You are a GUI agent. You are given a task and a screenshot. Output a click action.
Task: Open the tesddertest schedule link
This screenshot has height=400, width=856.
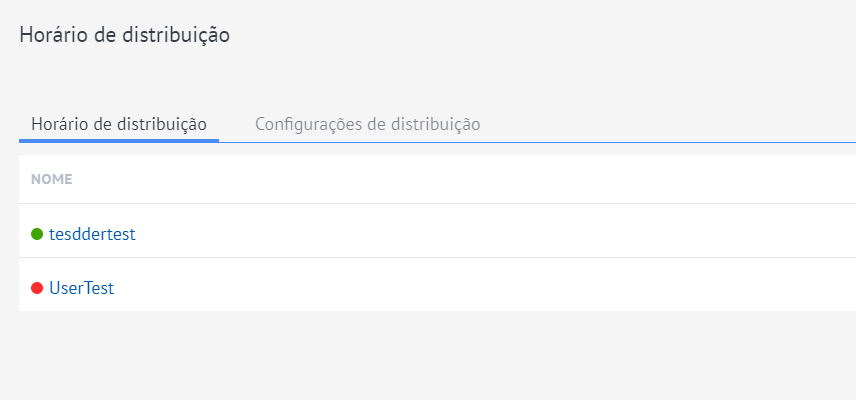92,234
